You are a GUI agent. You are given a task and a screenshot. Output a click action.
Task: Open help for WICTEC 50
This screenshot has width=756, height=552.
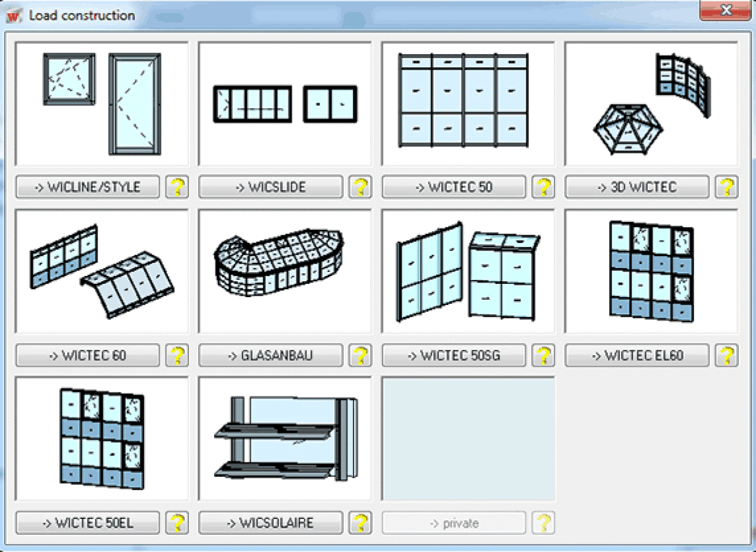click(543, 187)
